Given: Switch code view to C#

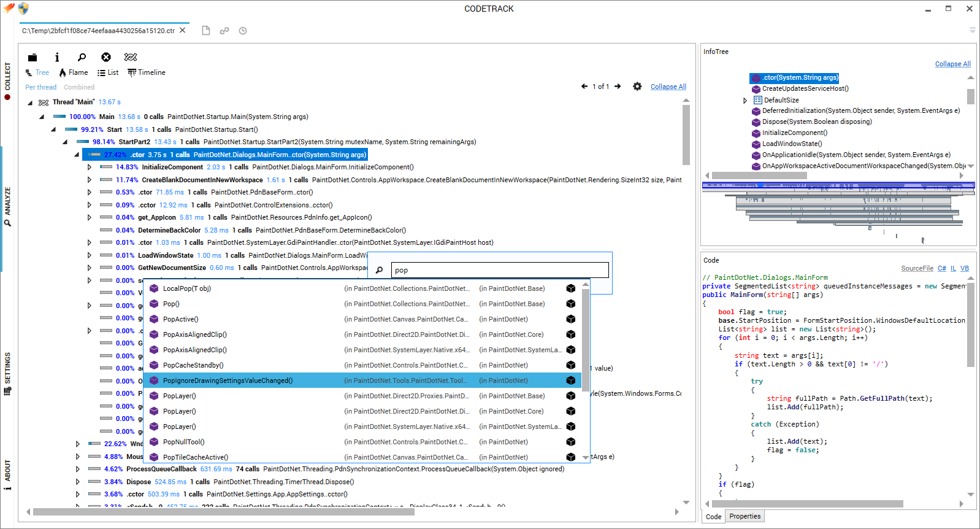Looking at the screenshot, I should pos(942,268).
